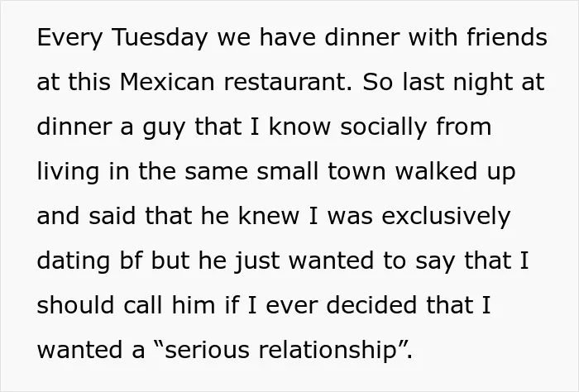Viewport: 579px width, 392px height.
Task: Click the word "restaurant"
Action: [x=285, y=83]
